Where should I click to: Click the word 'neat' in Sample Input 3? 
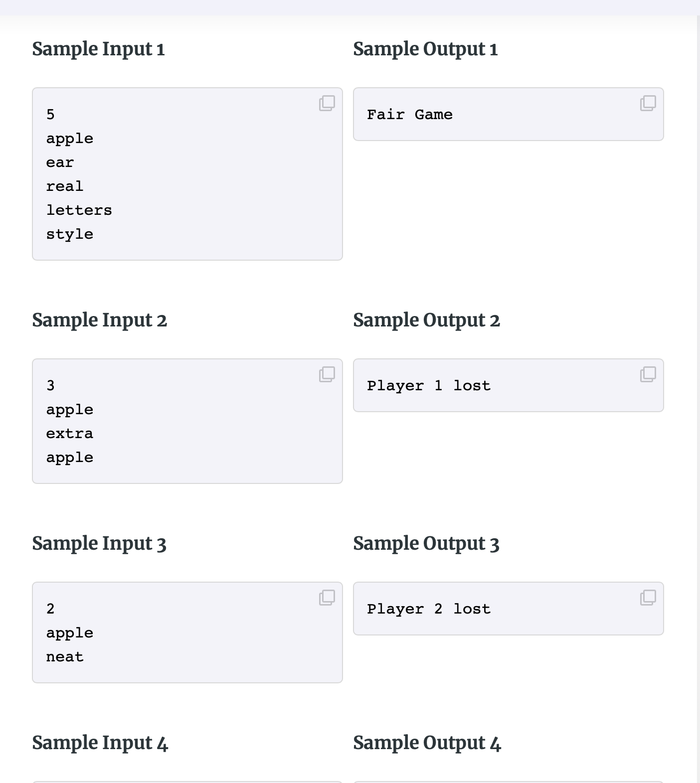coord(65,657)
